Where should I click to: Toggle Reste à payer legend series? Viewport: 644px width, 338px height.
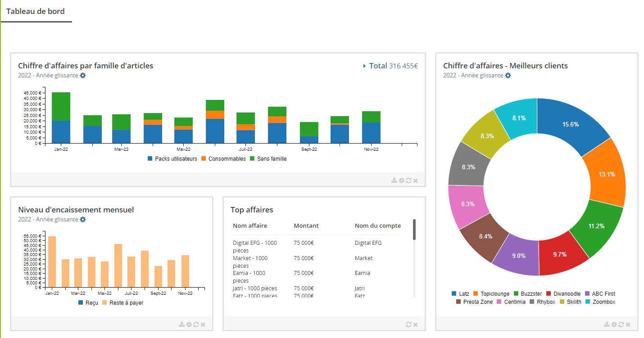pyautogui.click(x=123, y=303)
